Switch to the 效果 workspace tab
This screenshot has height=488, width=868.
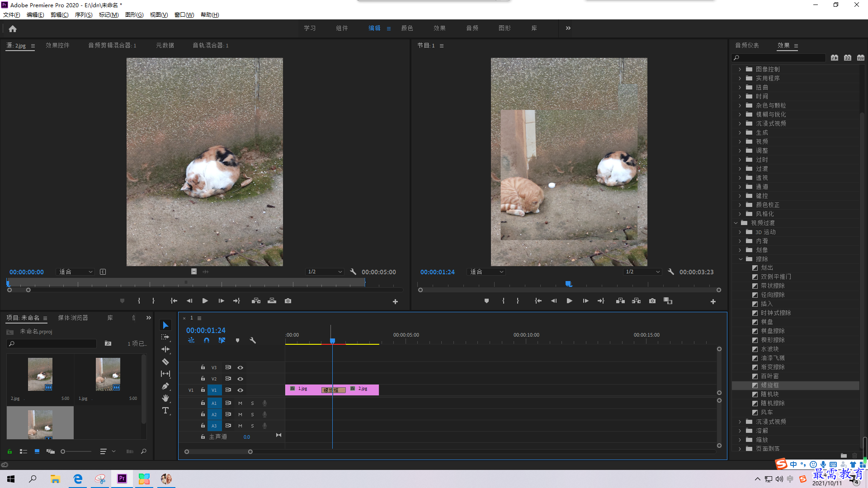439,28
